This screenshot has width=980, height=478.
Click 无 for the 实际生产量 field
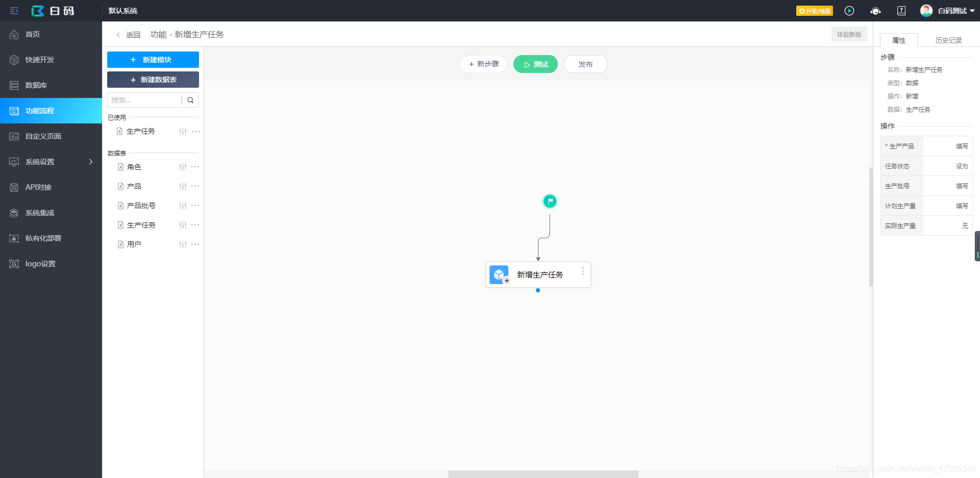coord(965,226)
